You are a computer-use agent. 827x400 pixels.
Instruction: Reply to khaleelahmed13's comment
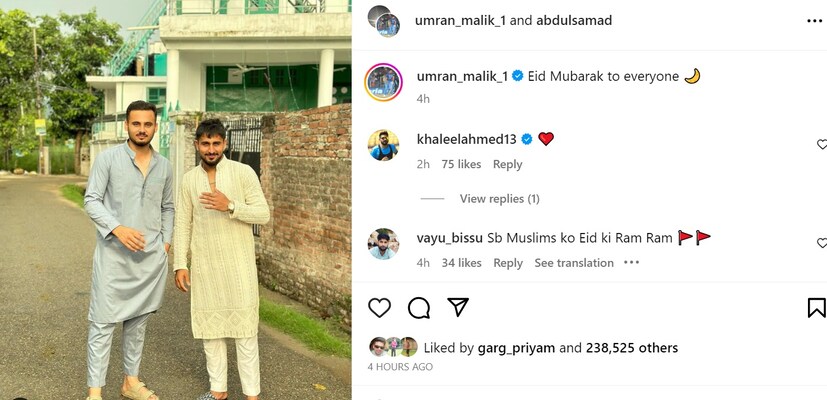(x=507, y=164)
